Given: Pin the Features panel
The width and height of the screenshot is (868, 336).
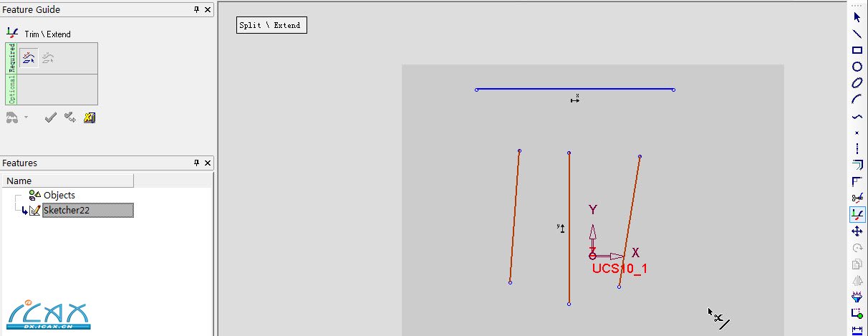Looking at the screenshot, I should [x=197, y=163].
